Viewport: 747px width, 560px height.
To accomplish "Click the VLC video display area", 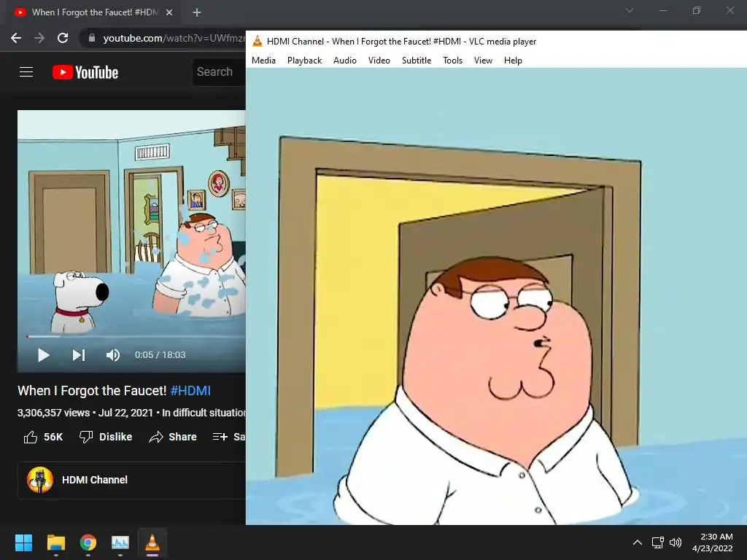I will point(496,296).
